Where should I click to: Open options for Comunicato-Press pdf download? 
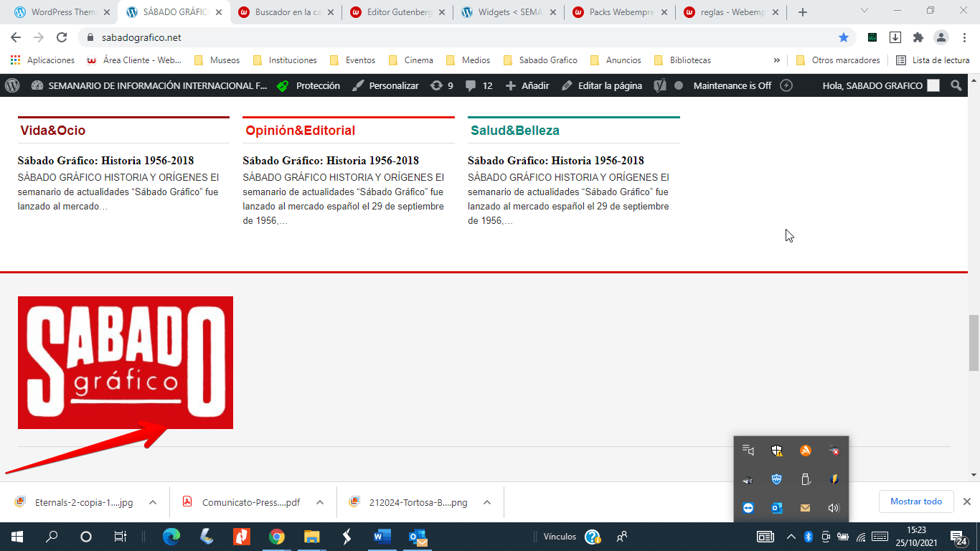pos(320,502)
